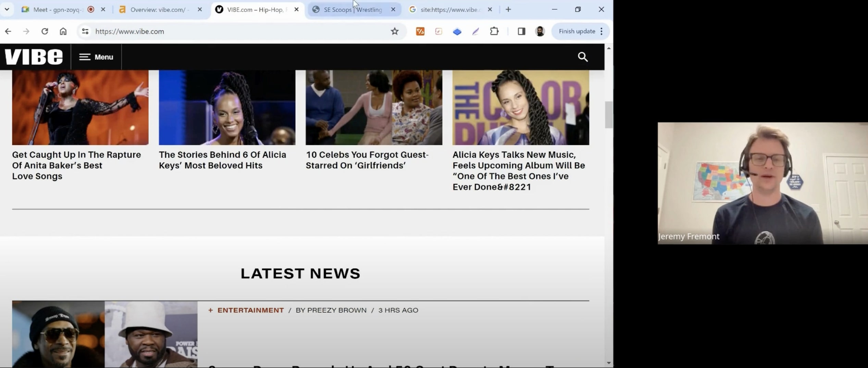Screen dimensions: 868x368
Task: Toggle the browser side panel icon
Action: click(x=521, y=32)
